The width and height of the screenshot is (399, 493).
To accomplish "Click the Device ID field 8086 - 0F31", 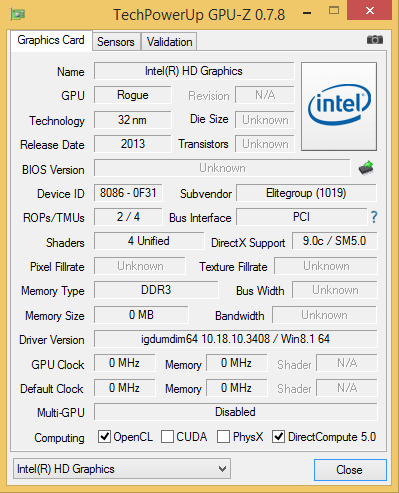I will (x=128, y=193).
